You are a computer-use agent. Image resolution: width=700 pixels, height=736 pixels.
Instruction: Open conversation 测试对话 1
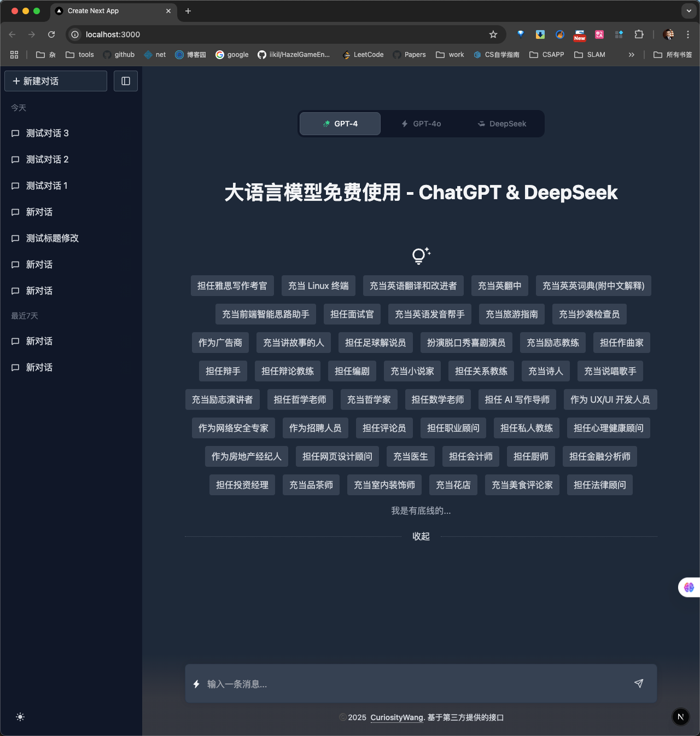[71, 186]
